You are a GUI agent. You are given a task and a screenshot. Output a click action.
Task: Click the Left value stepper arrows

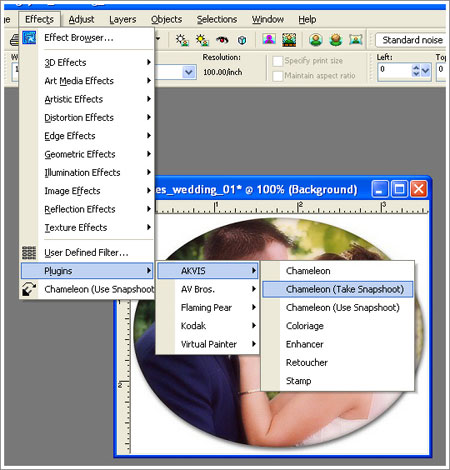416,71
